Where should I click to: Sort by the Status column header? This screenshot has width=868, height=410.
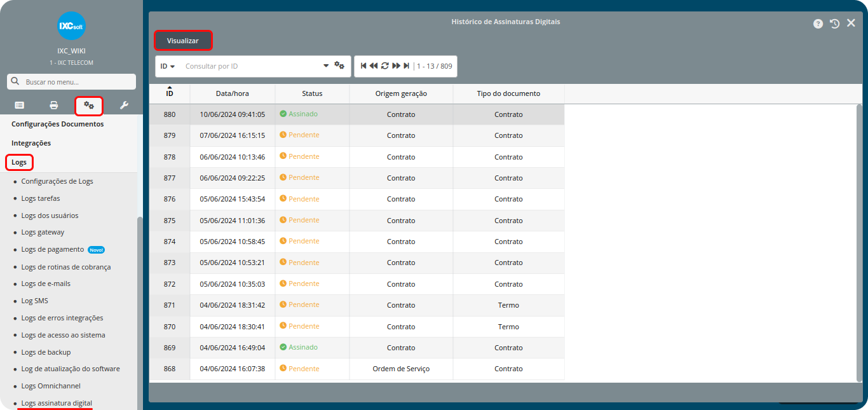click(x=312, y=93)
